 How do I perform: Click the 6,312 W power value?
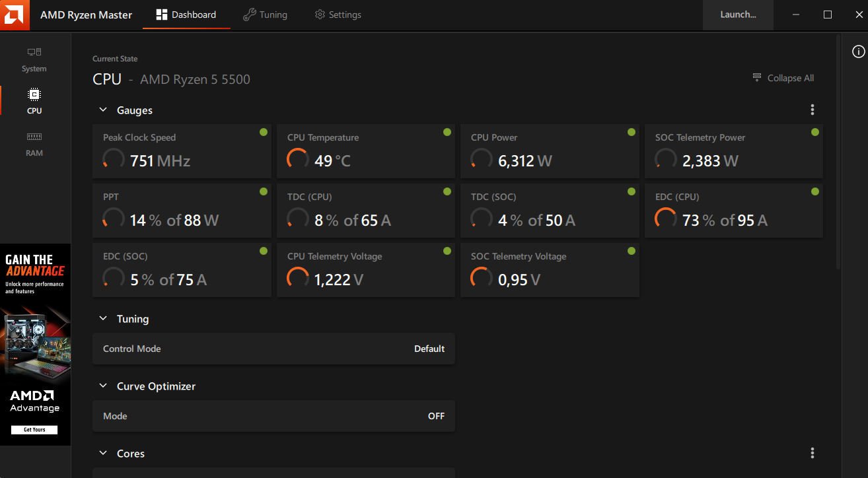(525, 160)
